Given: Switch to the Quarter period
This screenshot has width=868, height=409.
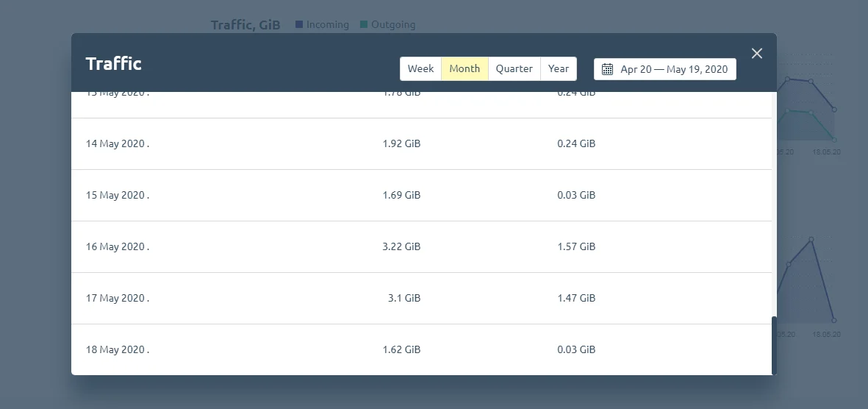Looking at the screenshot, I should pos(514,68).
